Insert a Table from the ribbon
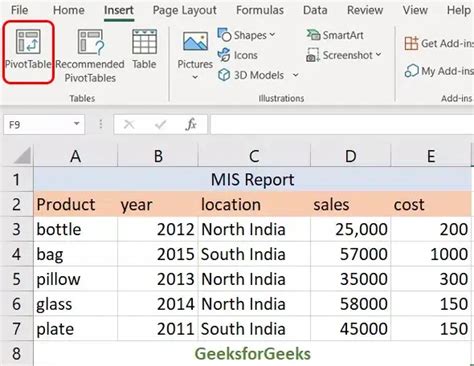Image resolution: width=474 pixels, height=366 pixels. click(x=144, y=49)
